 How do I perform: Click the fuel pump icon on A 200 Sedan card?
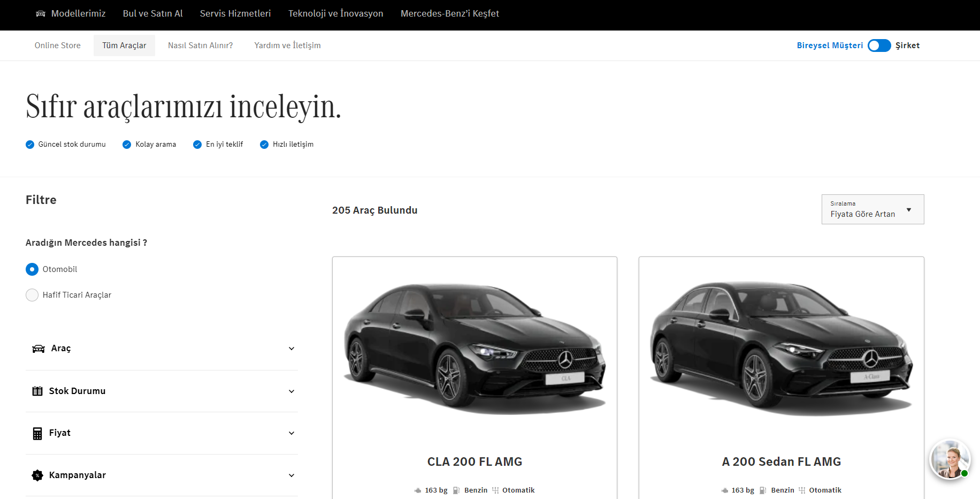click(x=763, y=490)
